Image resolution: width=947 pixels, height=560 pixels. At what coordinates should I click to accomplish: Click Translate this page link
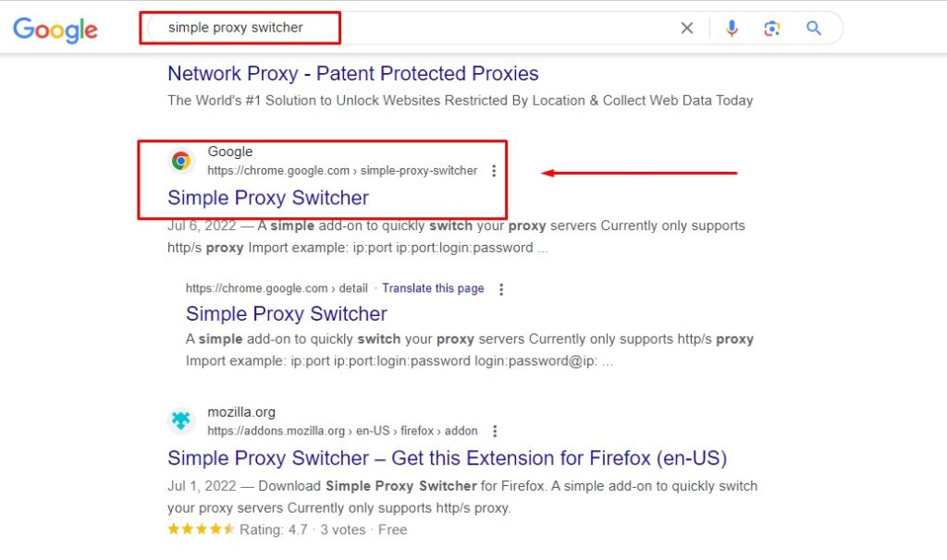(433, 288)
